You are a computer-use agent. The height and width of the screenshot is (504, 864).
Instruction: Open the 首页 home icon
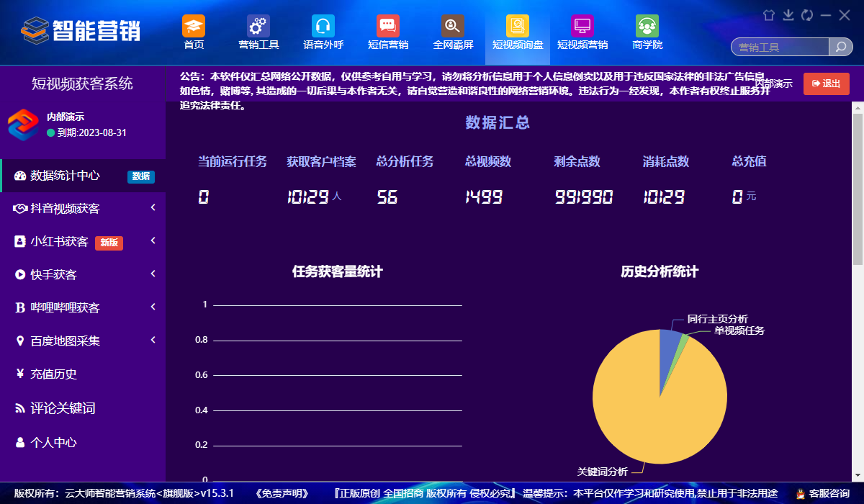(194, 26)
